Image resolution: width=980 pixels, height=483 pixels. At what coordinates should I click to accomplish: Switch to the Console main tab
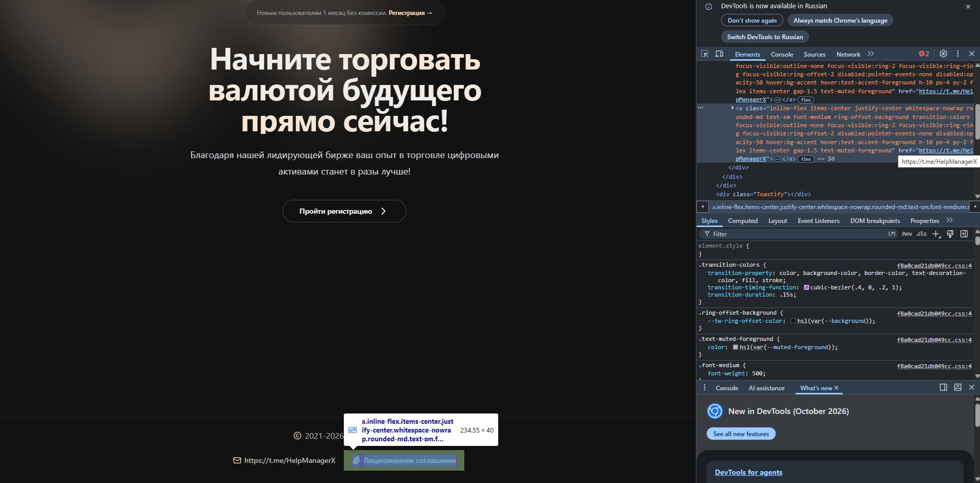point(782,54)
